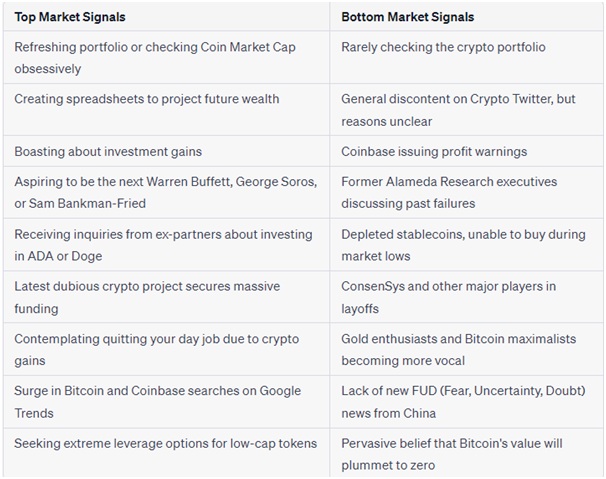Select the Contemplating quitting your day job cell
Image resolution: width=606 pixels, height=479 pixels.
166,349
